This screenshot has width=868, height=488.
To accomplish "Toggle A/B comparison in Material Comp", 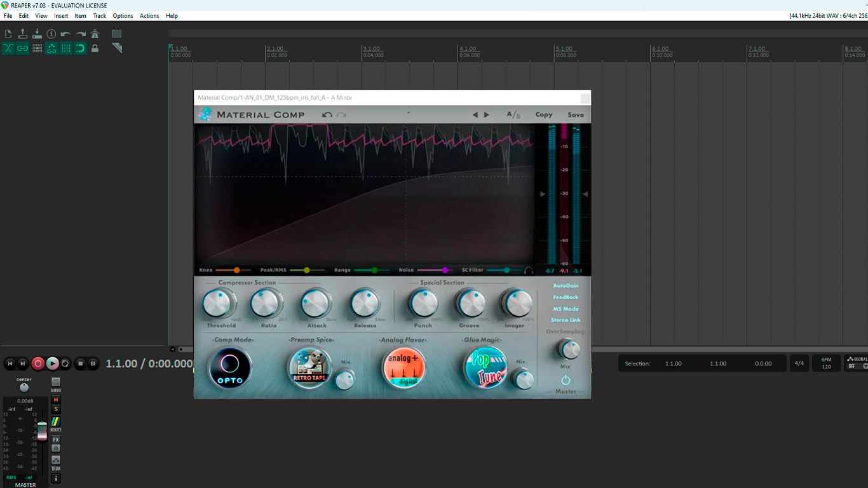I will [x=513, y=115].
